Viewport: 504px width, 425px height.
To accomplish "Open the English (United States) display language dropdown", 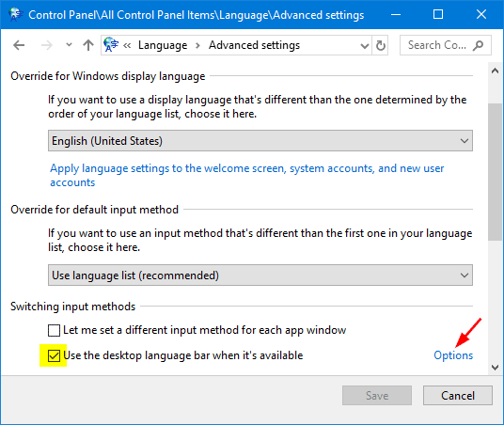I will pyautogui.click(x=260, y=140).
